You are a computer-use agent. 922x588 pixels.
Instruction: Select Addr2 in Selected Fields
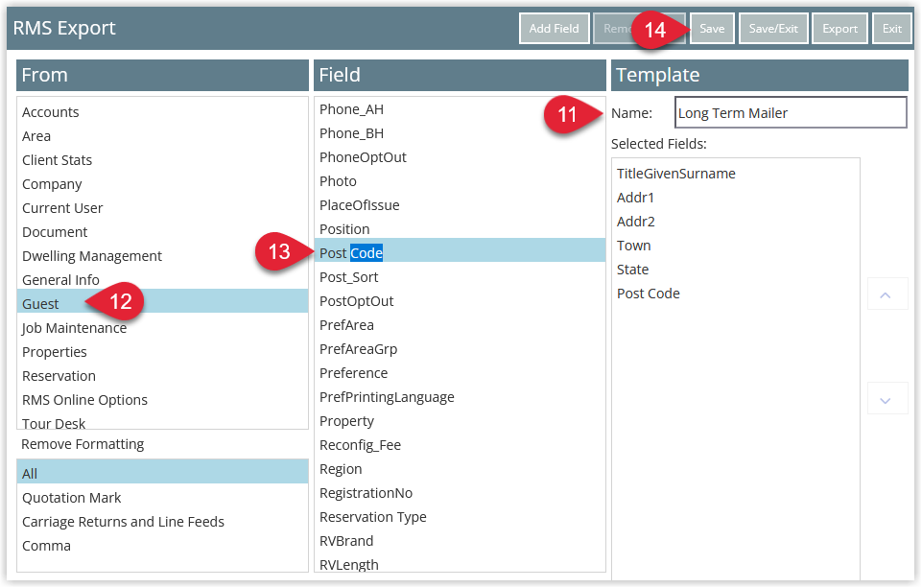pyautogui.click(x=736, y=222)
